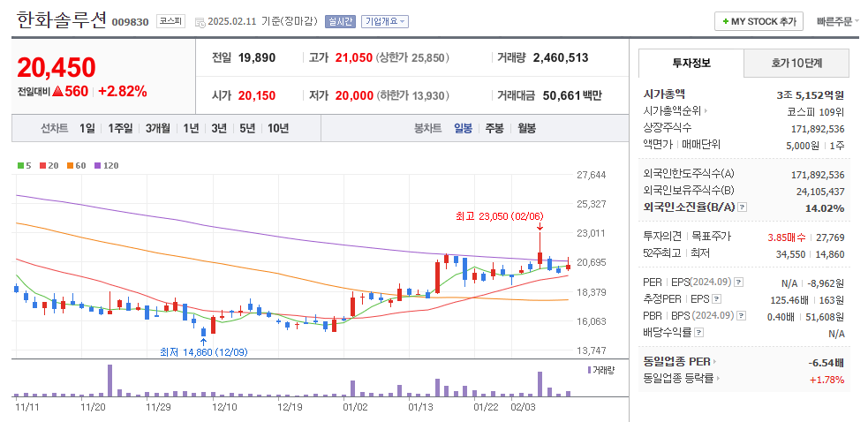The width and height of the screenshot is (868, 422).
Task: Click the 시가 value 20,150
Action: [257, 95]
